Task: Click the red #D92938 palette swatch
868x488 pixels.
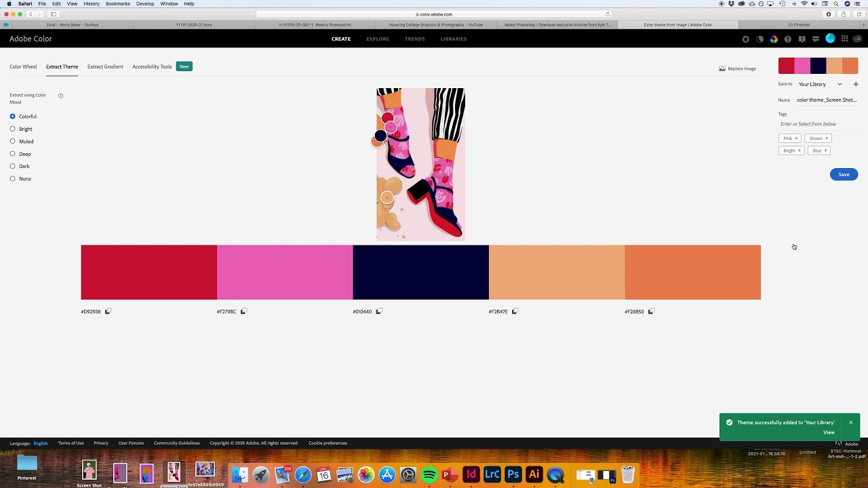Action: (149, 272)
